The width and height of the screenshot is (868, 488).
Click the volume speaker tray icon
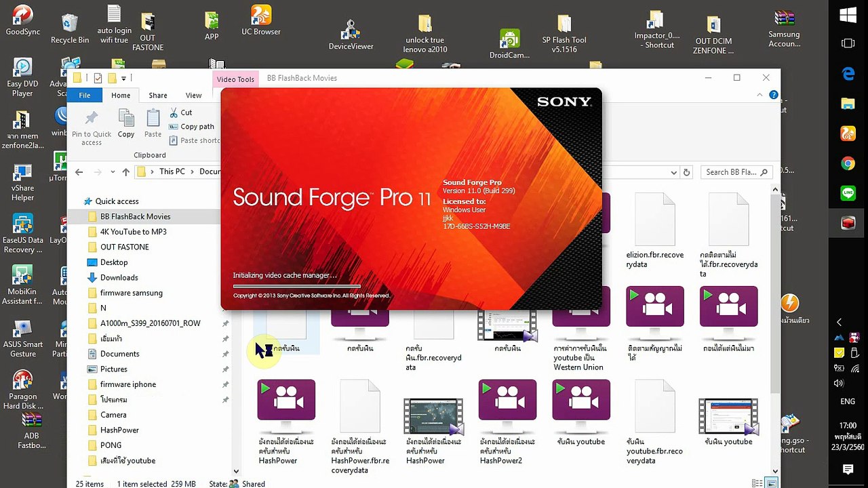coord(840,384)
